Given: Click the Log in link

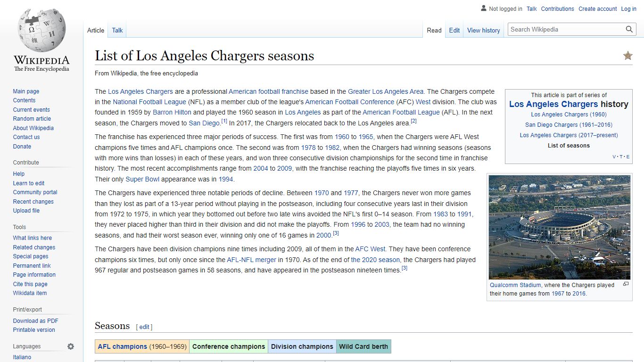Looking at the screenshot, I should [629, 8].
